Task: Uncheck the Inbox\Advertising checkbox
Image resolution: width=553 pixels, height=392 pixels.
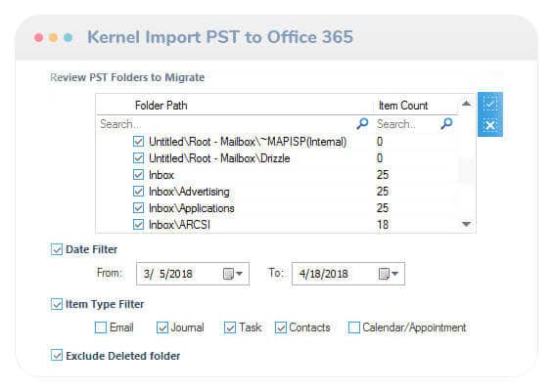Action: (138, 192)
